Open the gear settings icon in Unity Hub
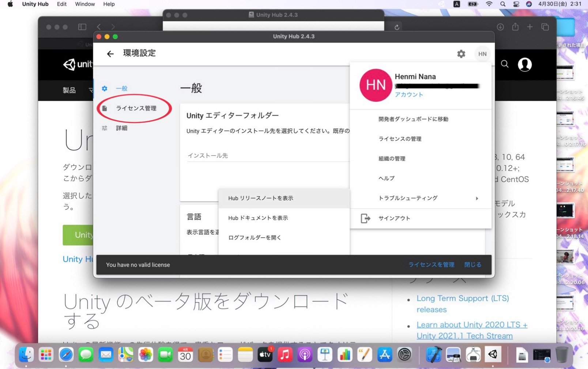 [x=461, y=54]
